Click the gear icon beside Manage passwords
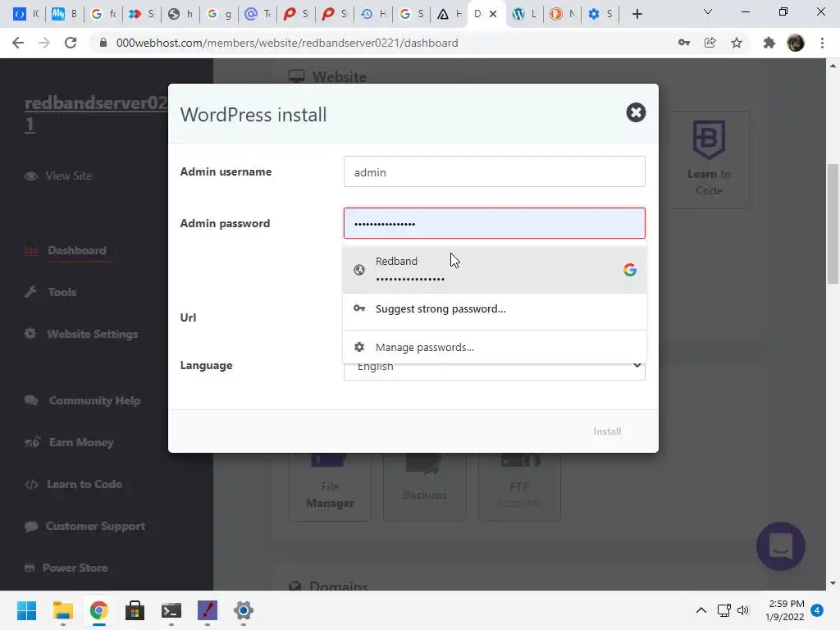Viewport: 840px width, 630px height. click(x=359, y=347)
